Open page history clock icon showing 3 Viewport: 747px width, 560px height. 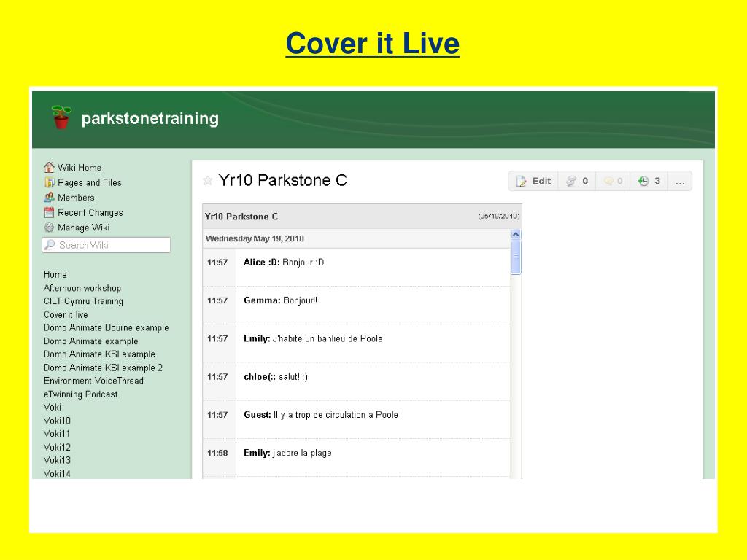643,181
